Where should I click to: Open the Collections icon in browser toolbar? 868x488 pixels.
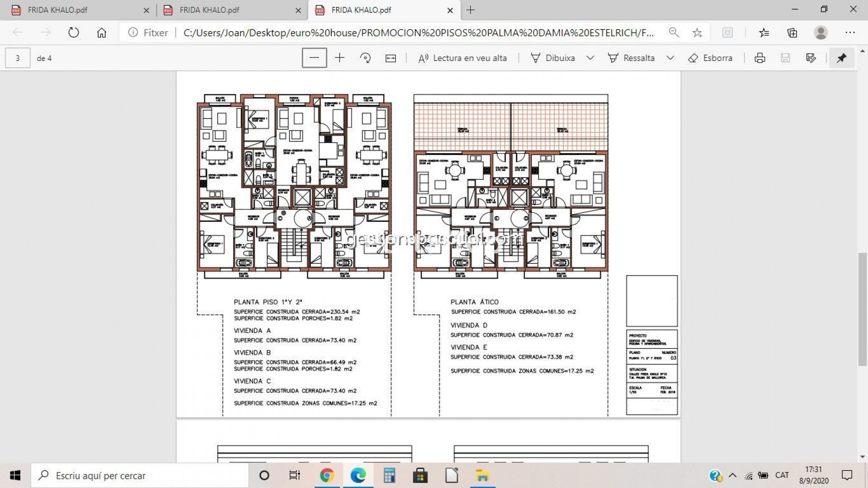(792, 33)
